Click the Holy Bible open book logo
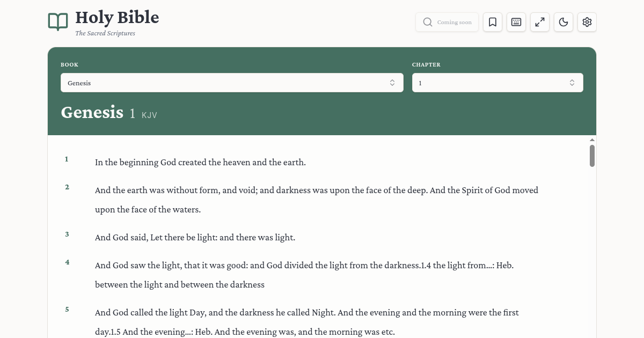Viewport: 644px width, 338px height. tap(58, 21)
